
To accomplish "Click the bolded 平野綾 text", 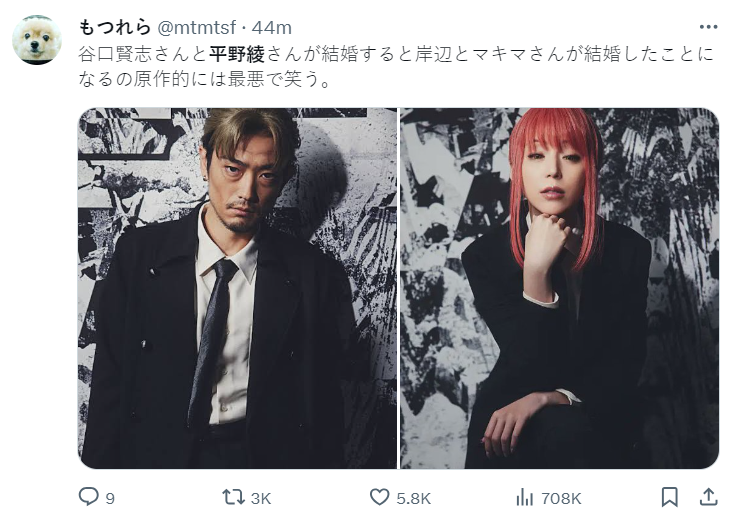I will click(x=237, y=54).
